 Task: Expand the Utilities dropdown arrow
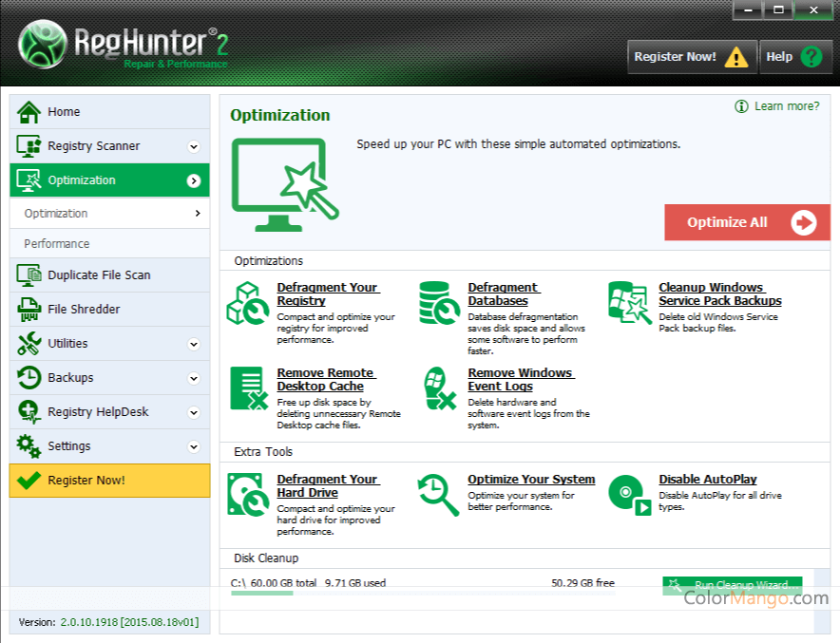click(194, 344)
